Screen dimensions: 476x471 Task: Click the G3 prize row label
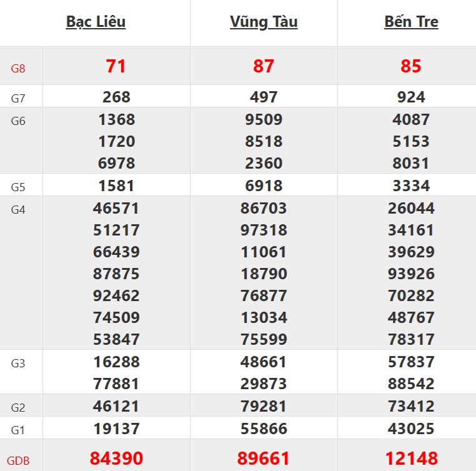[18, 363]
